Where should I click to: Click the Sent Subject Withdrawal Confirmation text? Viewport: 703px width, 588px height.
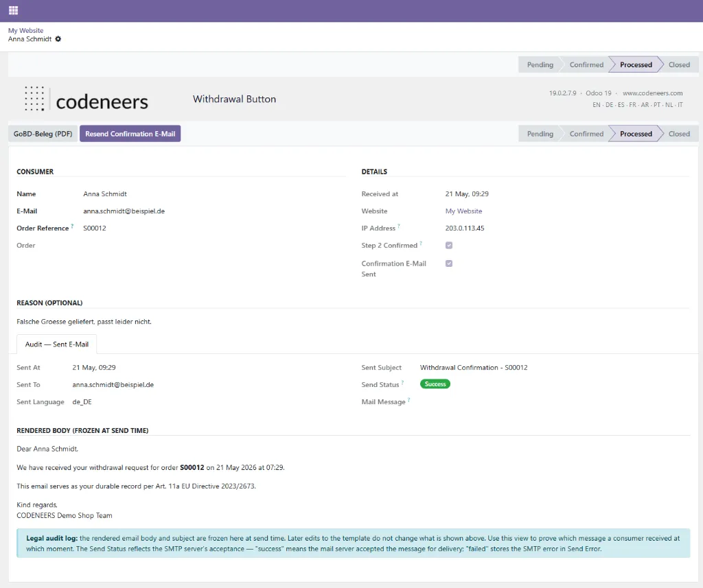coord(474,368)
